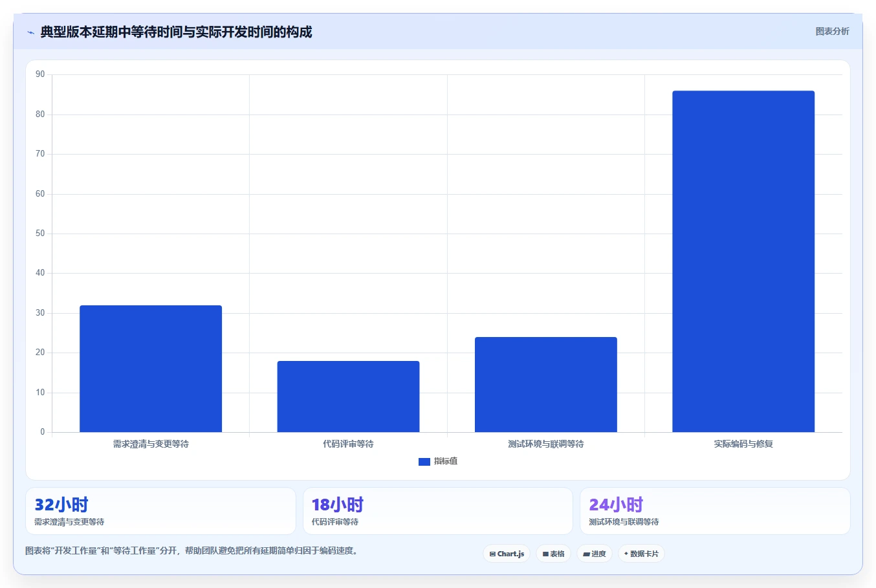Viewport: 876px width, 588px height.
Task: Click the 表格 tag chip
Action: tap(554, 554)
